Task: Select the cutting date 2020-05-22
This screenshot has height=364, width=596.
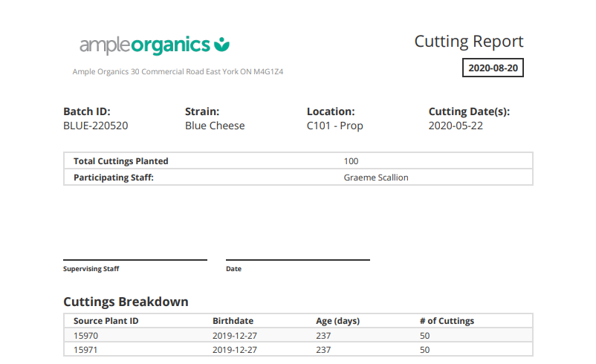Action: pyautogui.click(x=456, y=126)
